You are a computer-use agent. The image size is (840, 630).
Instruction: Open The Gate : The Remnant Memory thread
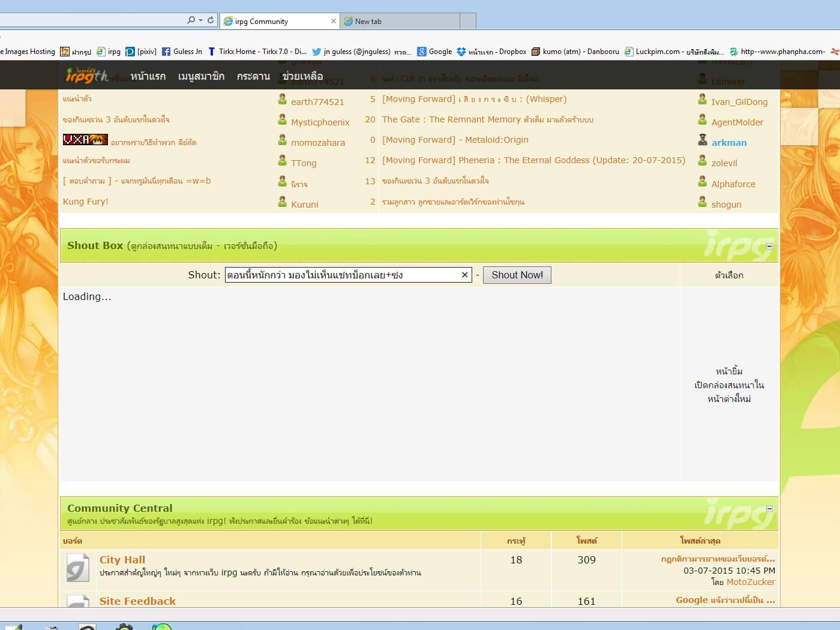click(x=488, y=119)
